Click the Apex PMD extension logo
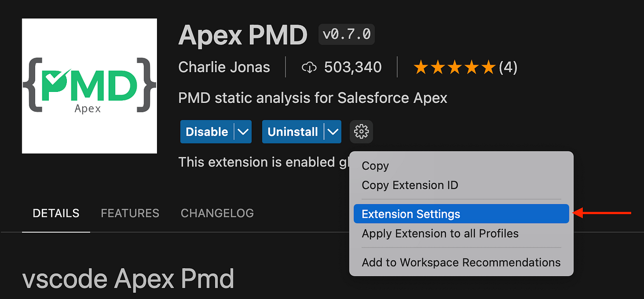Image resolution: width=644 pixels, height=299 pixels. click(89, 85)
